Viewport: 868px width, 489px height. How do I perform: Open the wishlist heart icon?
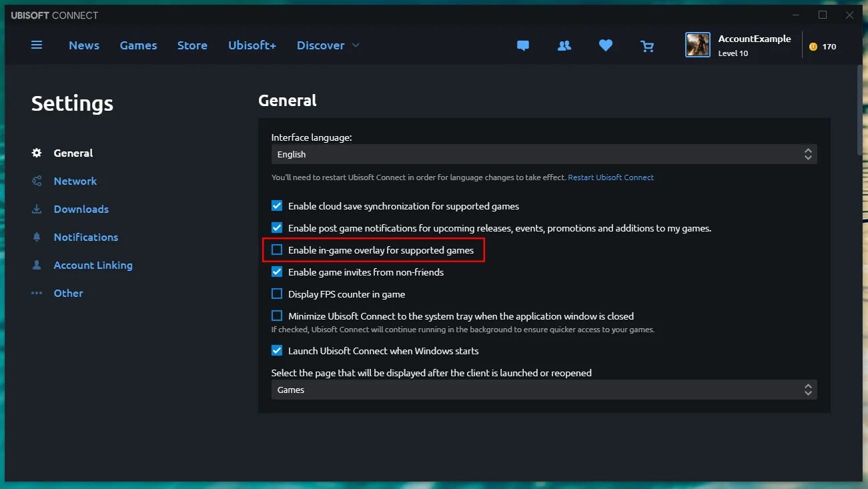point(606,45)
